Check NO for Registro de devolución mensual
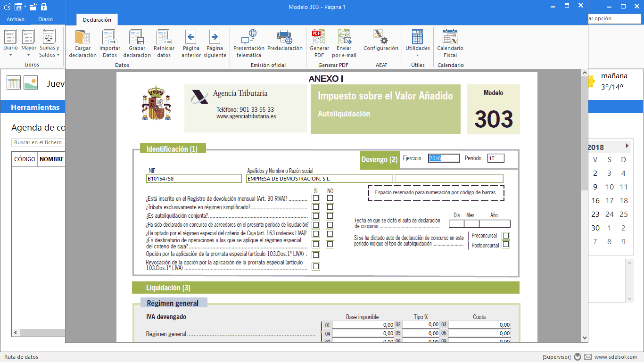644x362 pixels. click(x=330, y=198)
